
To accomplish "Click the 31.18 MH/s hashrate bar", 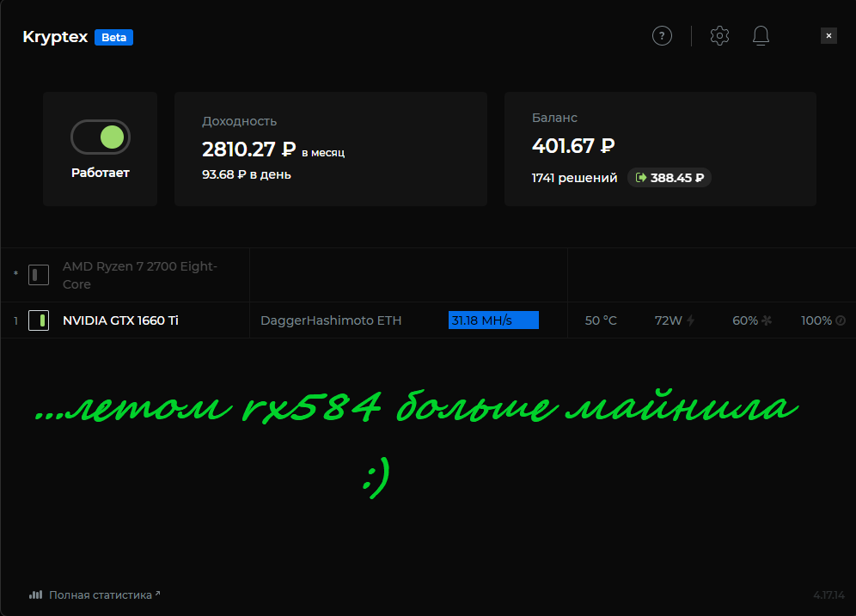I will [493, 320].
